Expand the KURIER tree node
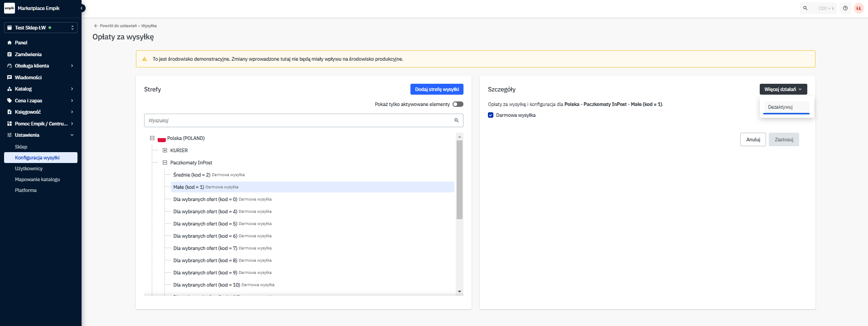The image size is (868, 326). tap(165, 150)
